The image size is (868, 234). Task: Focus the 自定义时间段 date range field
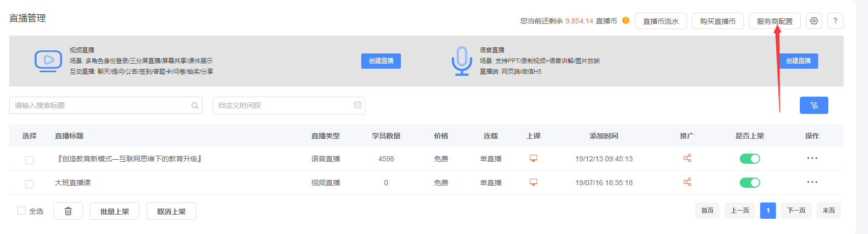point(289,105)
